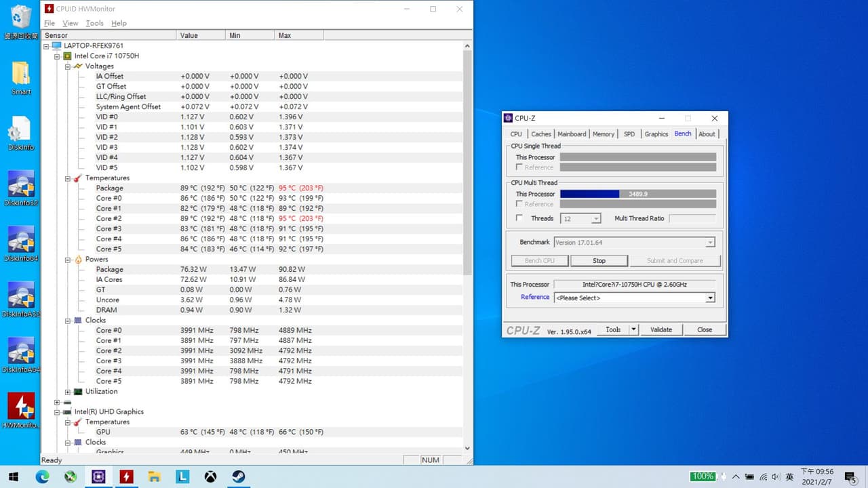Click the Close button at the bottom of CPU-Z
Viewport: 868px width, 488px height.
705,329
